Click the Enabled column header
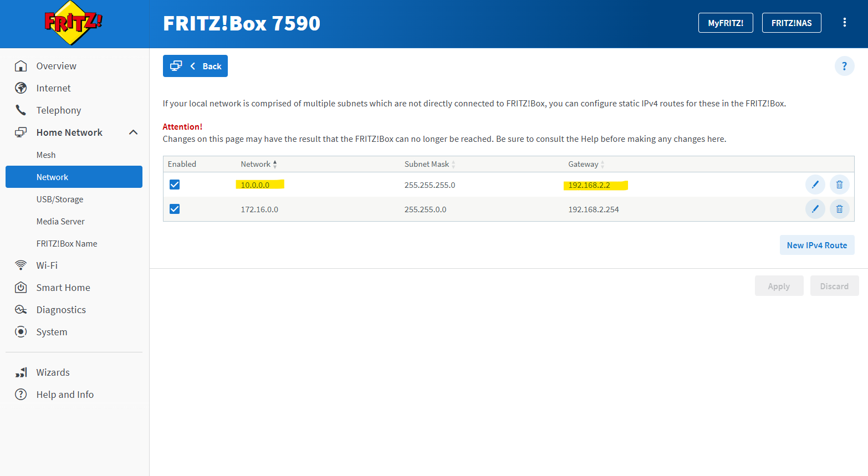 [x=182, y=164]
